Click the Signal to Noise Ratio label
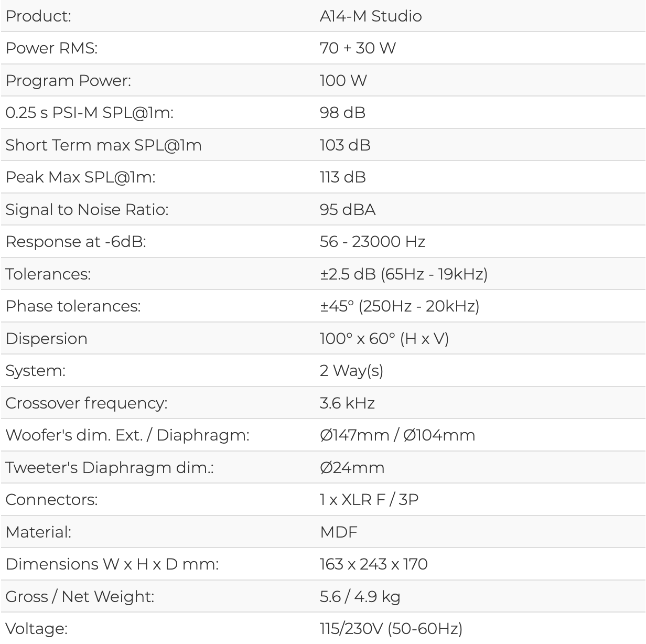Image resolution: width=646 pixels, height=644 pixels. [87, 210]
